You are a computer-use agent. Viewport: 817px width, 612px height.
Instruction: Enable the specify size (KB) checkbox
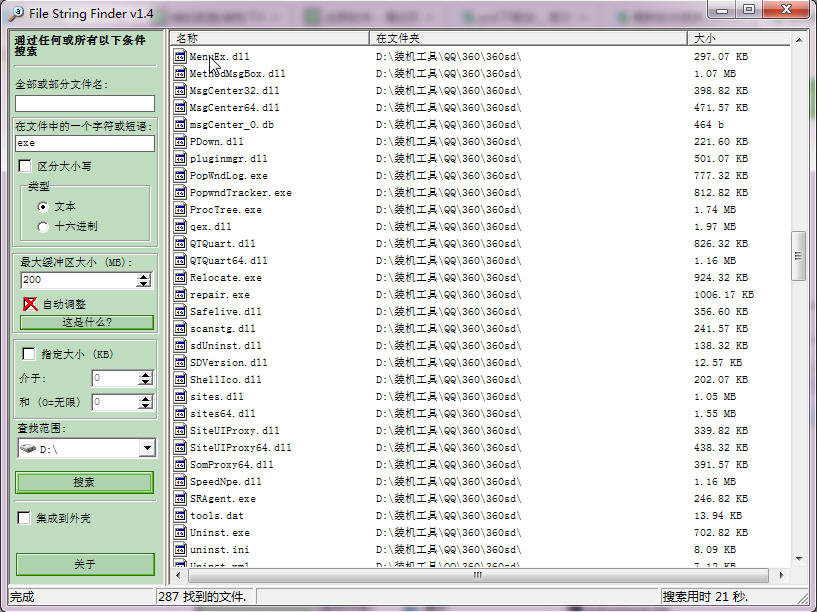[28, 354]
